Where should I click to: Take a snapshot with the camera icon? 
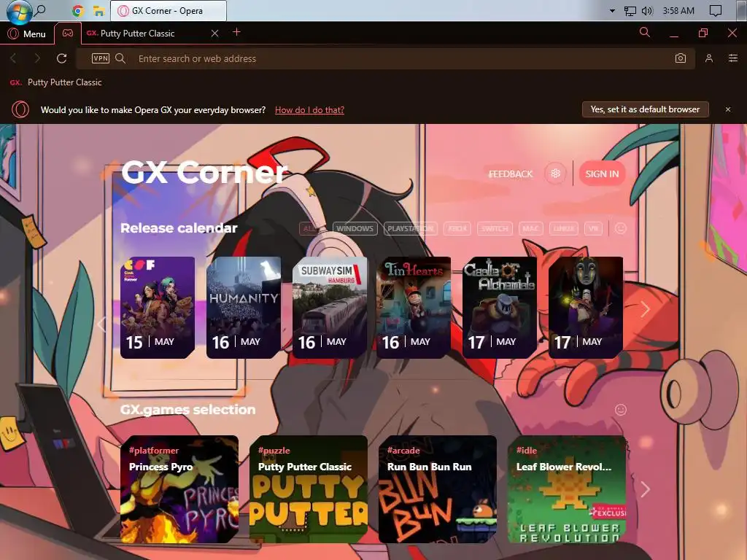(681, 58)
